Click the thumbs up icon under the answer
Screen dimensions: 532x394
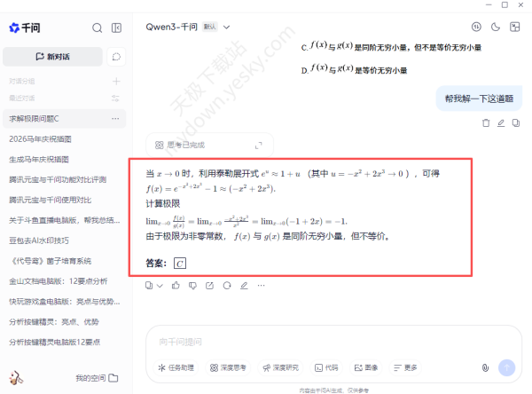[x=176, y=285]
